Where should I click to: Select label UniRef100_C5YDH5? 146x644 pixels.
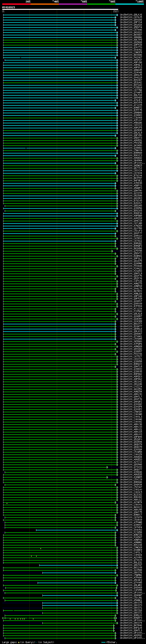coord(131,339)
